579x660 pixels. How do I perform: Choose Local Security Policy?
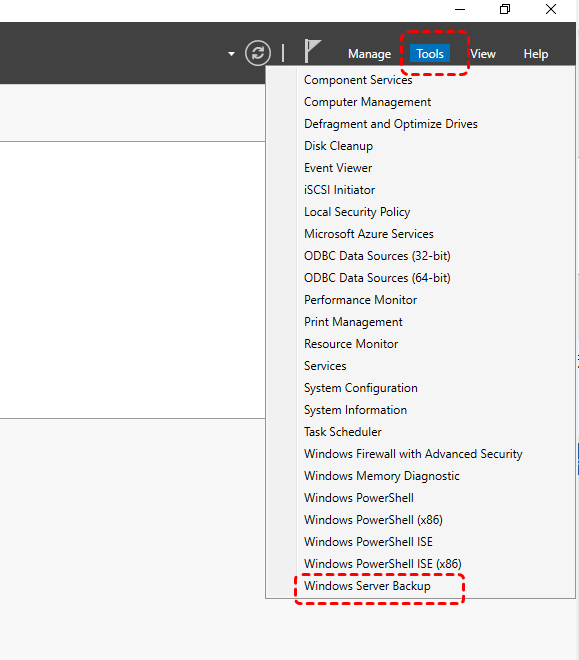pos(357,212)
